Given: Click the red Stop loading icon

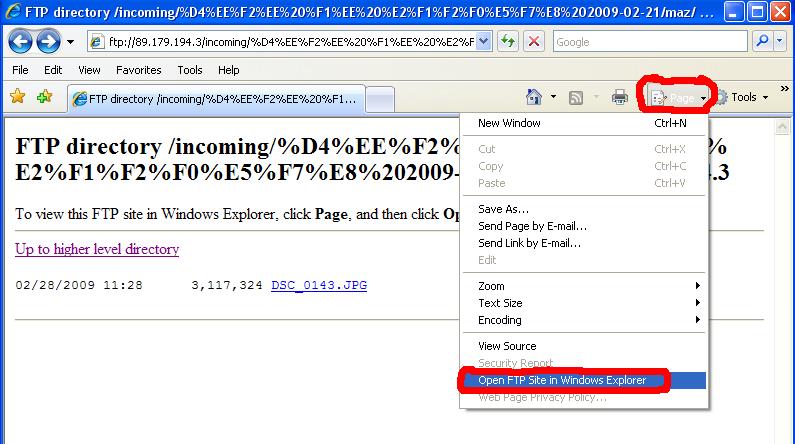Looking at the screenshot, I should [534, 42].
